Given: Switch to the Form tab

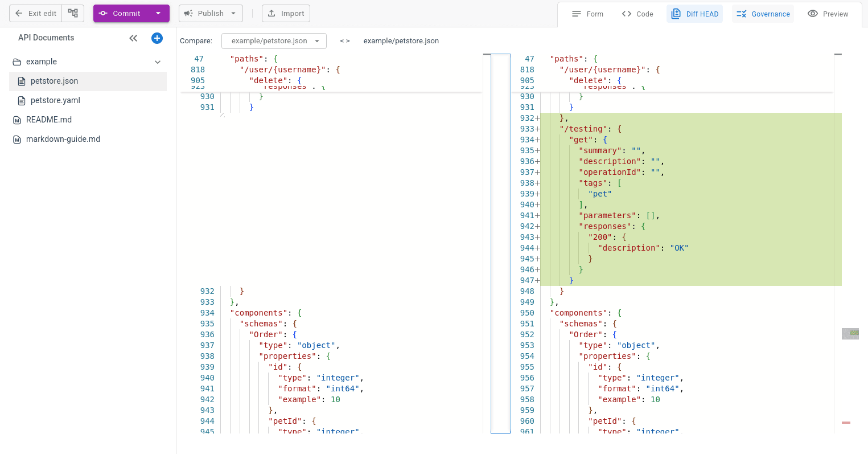Looking at the screenshot, I should click(587, 14).
